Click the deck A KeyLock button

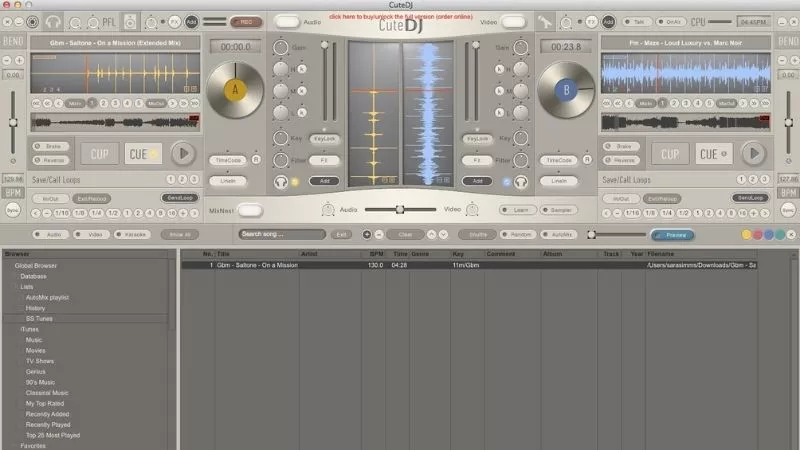[324, 138]
